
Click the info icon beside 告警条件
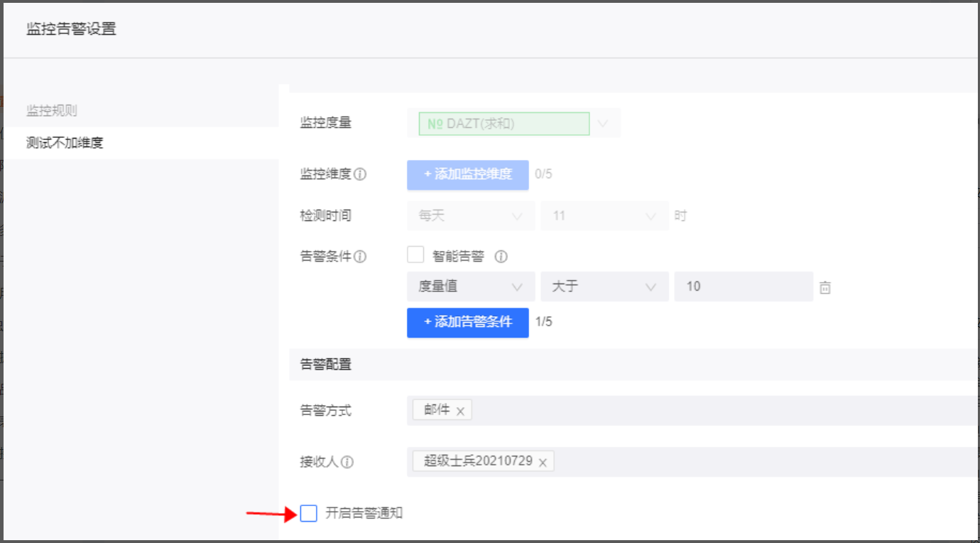pos(360,257)
